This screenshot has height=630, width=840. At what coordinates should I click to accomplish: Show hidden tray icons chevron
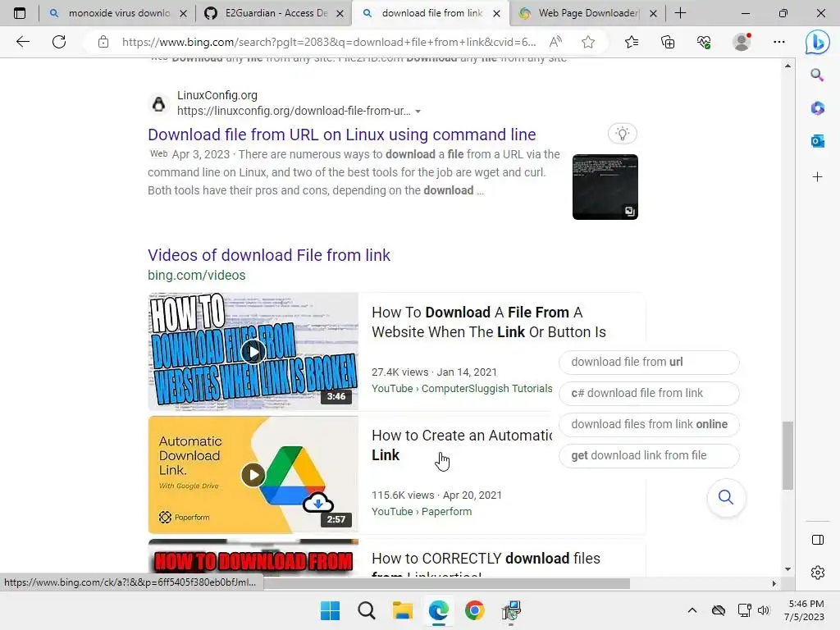tap(692, 610)
